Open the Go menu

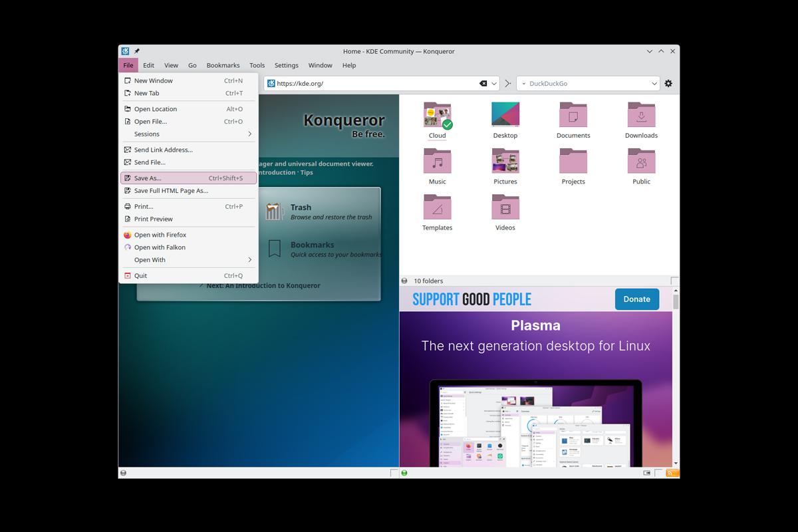[192, 65]
